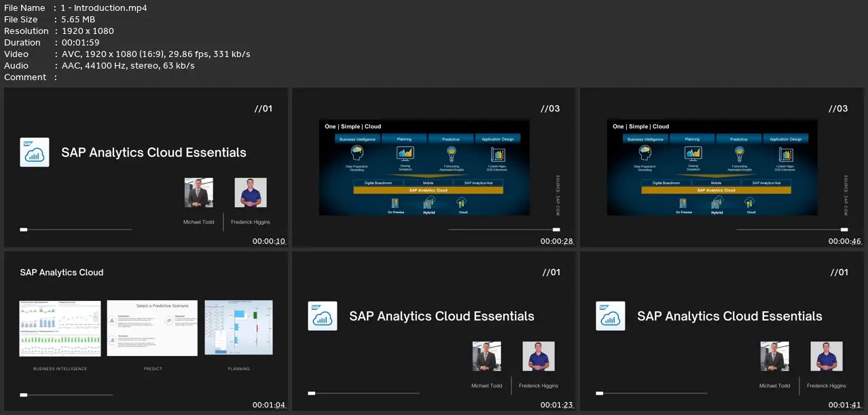868x415 pixels.
Task: Click the progress bar in the 00:01:04 frame
Action: coord(67,395)
